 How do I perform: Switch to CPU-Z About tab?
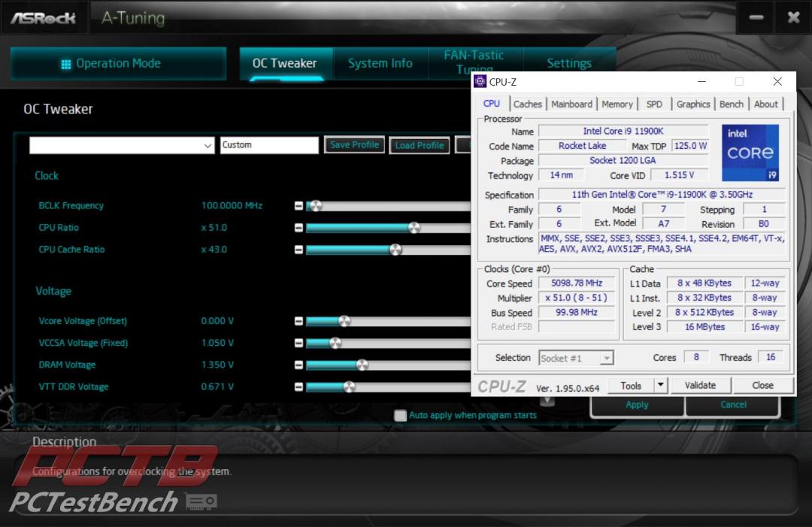coord(765,104)
